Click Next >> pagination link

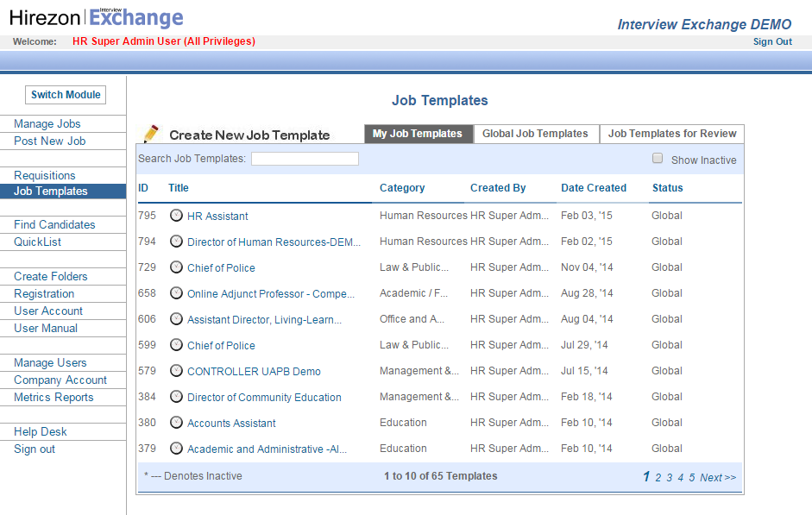coord(718,478)
